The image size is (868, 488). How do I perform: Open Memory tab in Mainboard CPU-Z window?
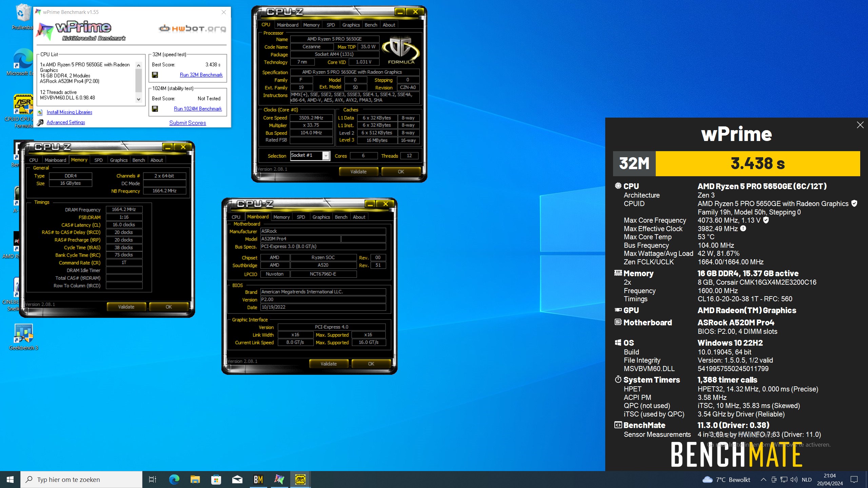pyautogui.click(x=281, y=217)
